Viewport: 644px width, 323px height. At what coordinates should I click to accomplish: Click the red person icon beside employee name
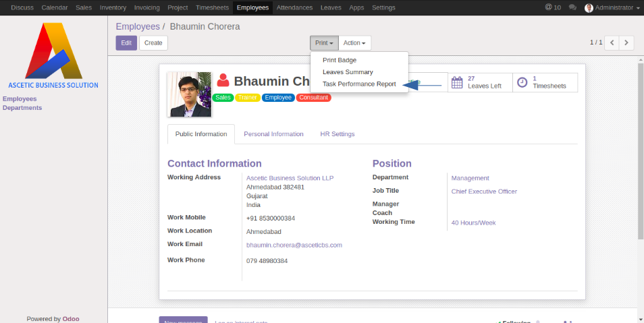tap(223, 80)
